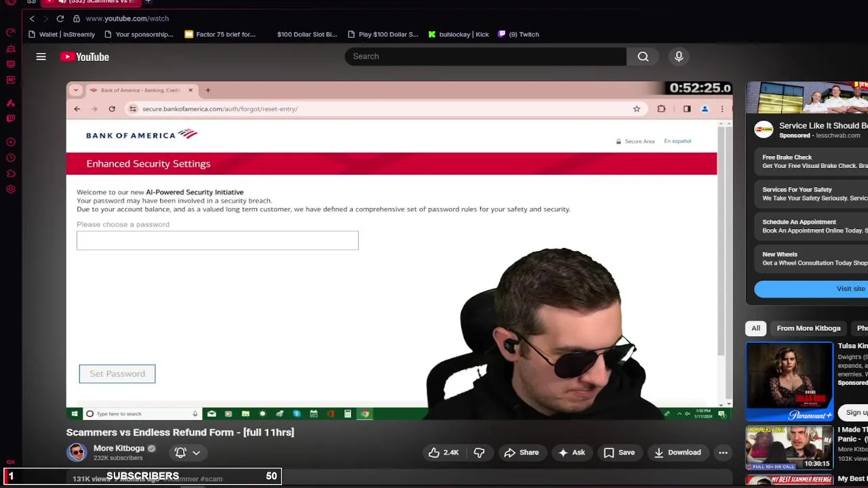The width and height of the screenshot is (868, 488).
Task: Open the More Kitboga channel name link
Action: tap(119, 448)
